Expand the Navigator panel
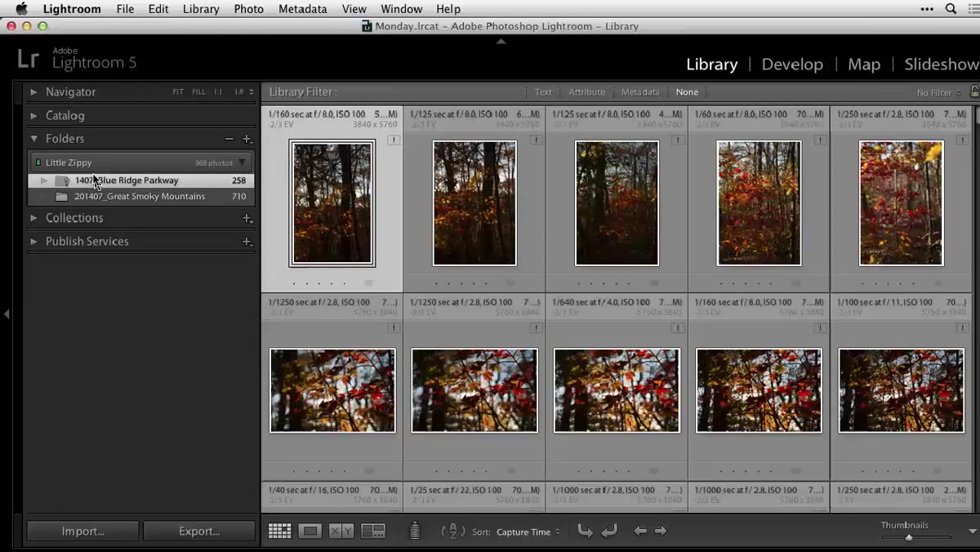 tap(33, 92)
